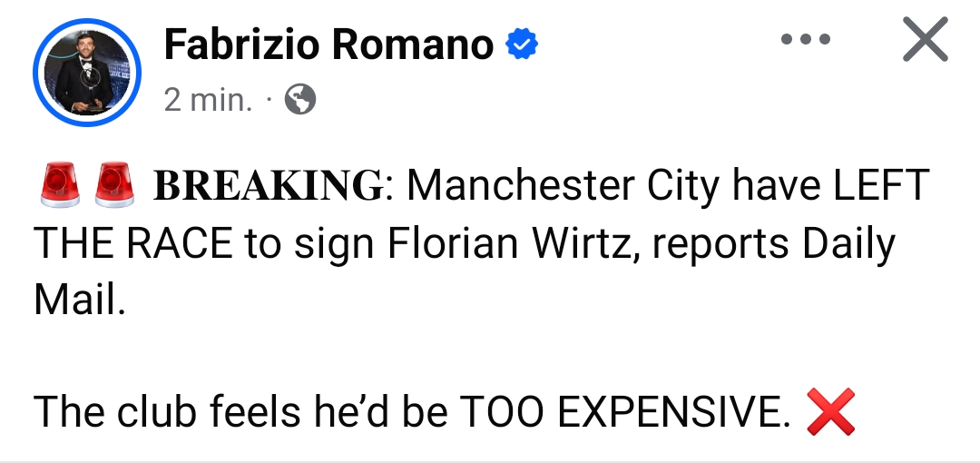
Task: Click the Fabrizio Romano profile name
Action: point(328,44)
